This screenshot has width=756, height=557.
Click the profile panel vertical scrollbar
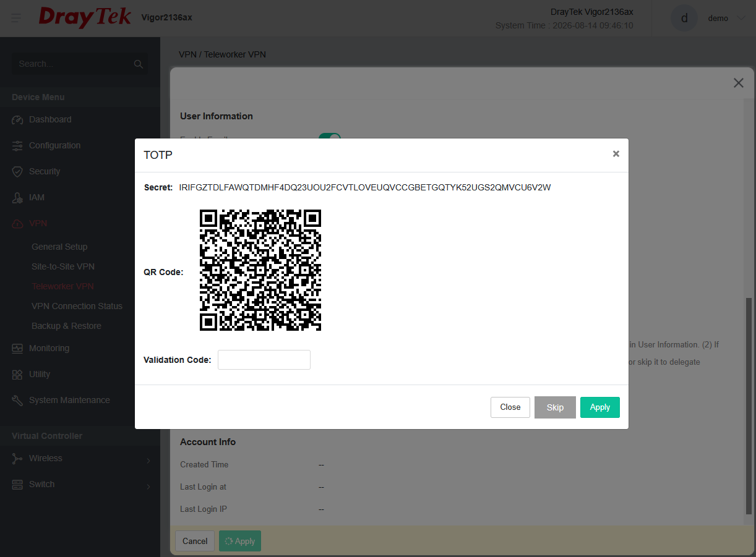749,406
